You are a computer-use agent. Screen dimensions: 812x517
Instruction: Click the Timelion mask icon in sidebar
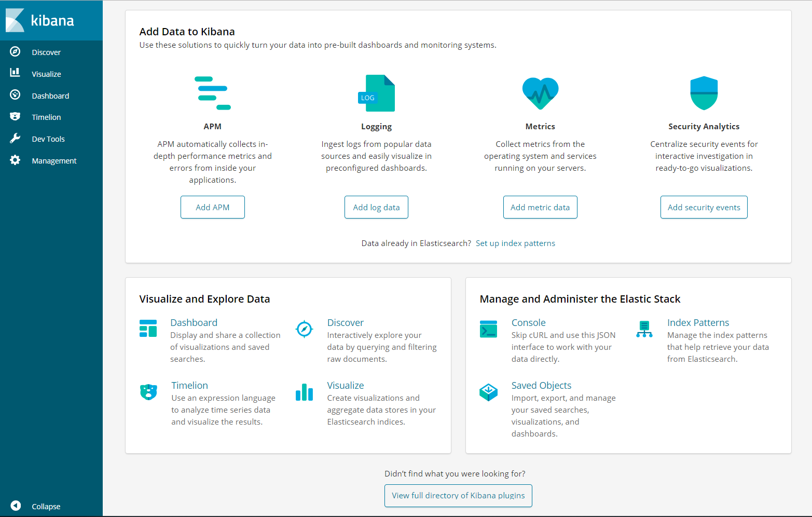pos(15,116)
